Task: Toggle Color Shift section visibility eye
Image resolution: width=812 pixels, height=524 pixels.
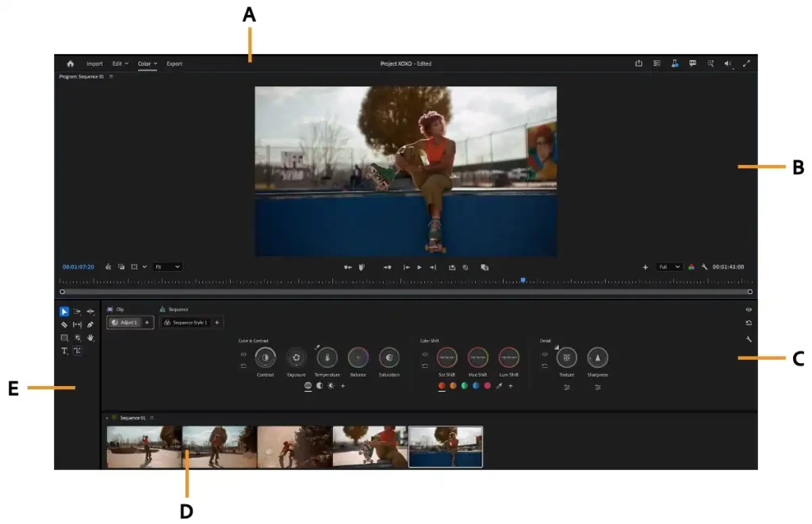Action: pyautogui.click(x=425, y=354)
